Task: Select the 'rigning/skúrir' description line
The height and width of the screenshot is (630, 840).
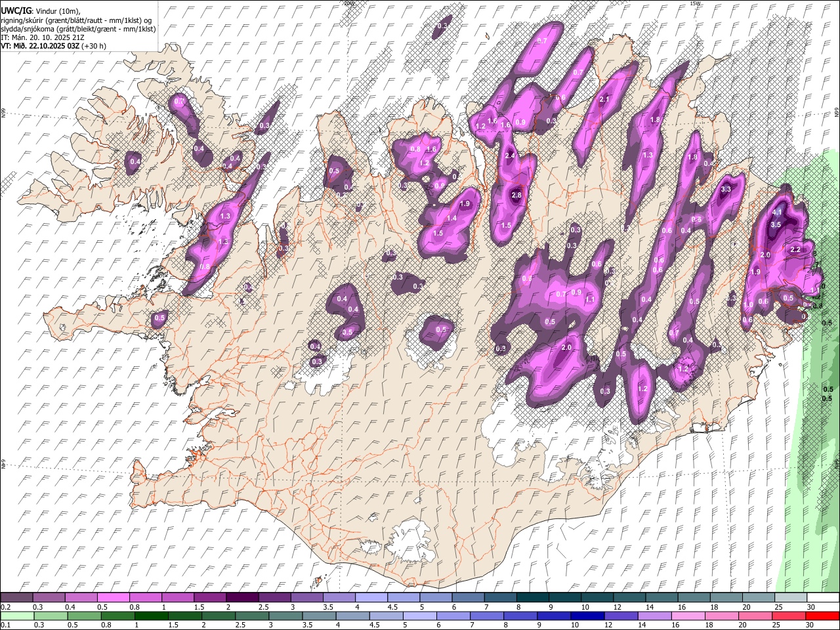Action: point(76,20)
